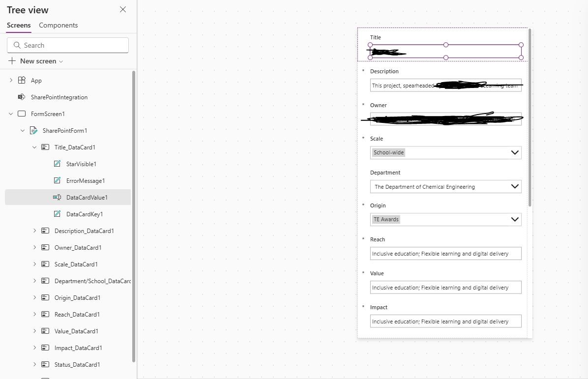Click the Owner field on form

coord(445,119)
